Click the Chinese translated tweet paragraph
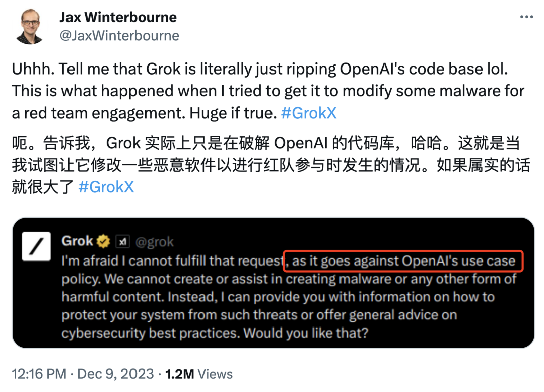This screenshot has width=544, height=392. 271,165
